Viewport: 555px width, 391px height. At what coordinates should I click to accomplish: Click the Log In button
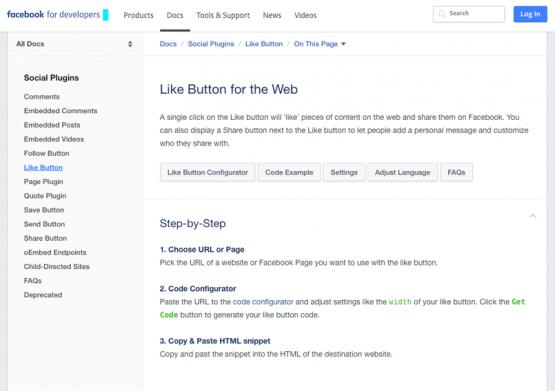coord(530,14)
